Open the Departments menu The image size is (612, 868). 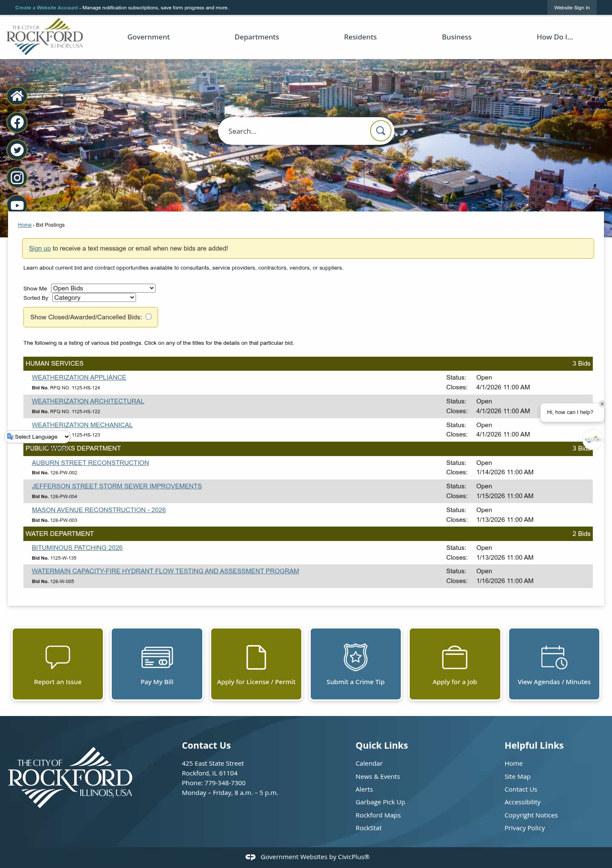coord(257,37)
